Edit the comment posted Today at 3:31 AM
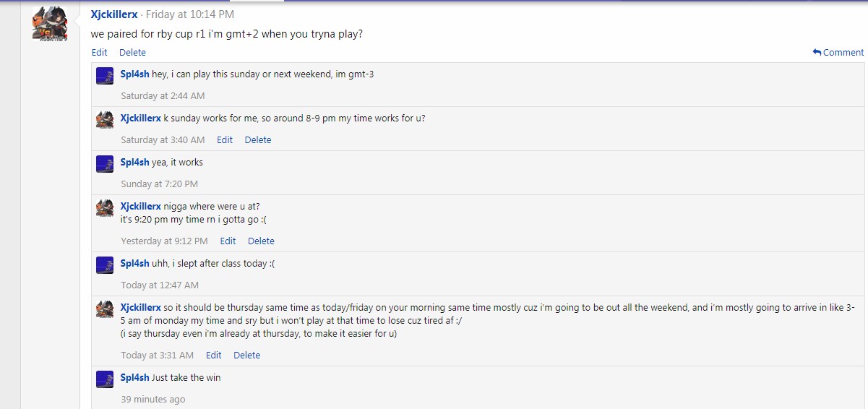Screen dimensions: 868x409 pos(214,355)
